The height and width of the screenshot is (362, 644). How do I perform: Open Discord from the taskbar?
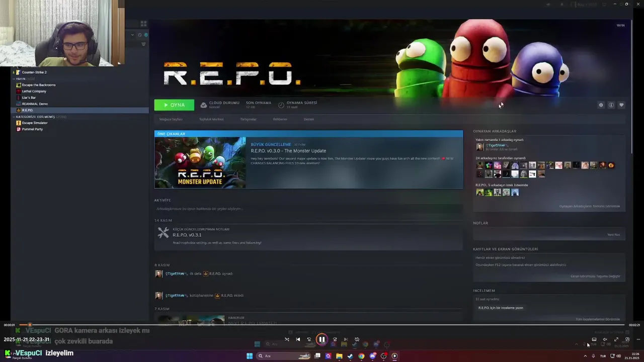pos(372,356)
